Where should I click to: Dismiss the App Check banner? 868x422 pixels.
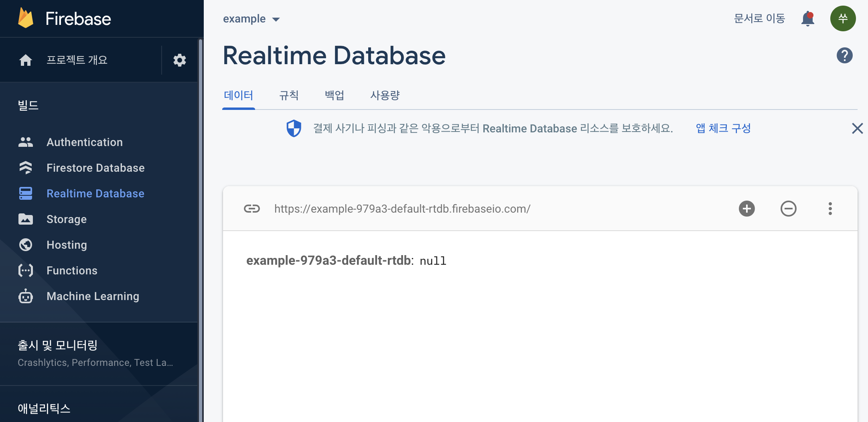[x=857, y=128]
